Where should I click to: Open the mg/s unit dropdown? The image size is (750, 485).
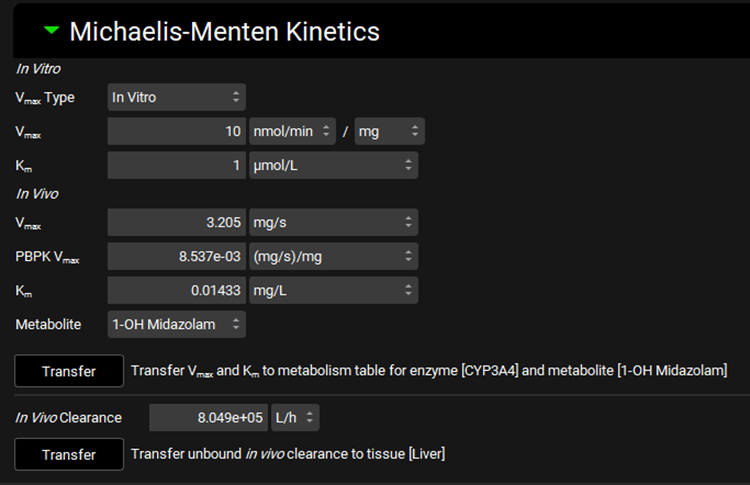[332, 222]
